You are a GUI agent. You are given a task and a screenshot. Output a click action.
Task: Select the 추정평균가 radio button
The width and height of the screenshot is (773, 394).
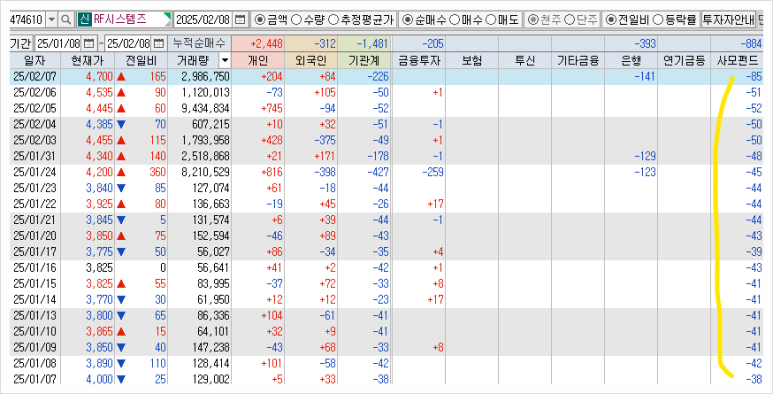click(x=333, y=20)
